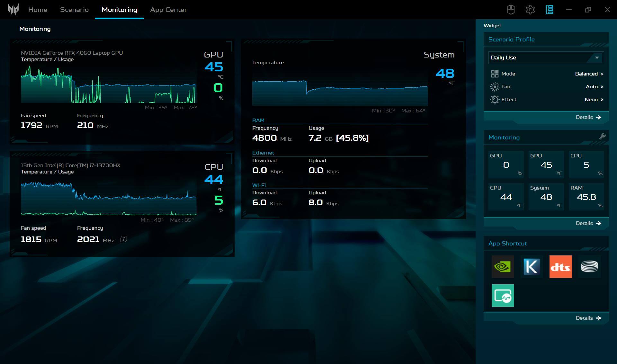617x364 pixels.
Task: Open Scenario Profile Details link
Action: (588, 117)
